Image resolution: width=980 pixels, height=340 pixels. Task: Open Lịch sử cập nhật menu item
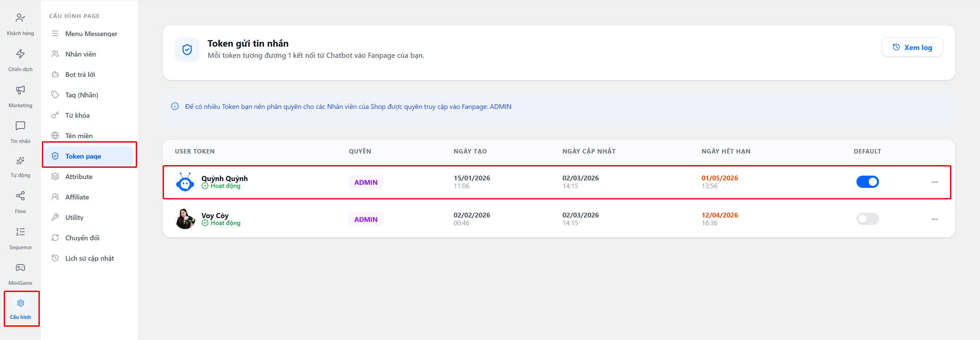[89, 258]
